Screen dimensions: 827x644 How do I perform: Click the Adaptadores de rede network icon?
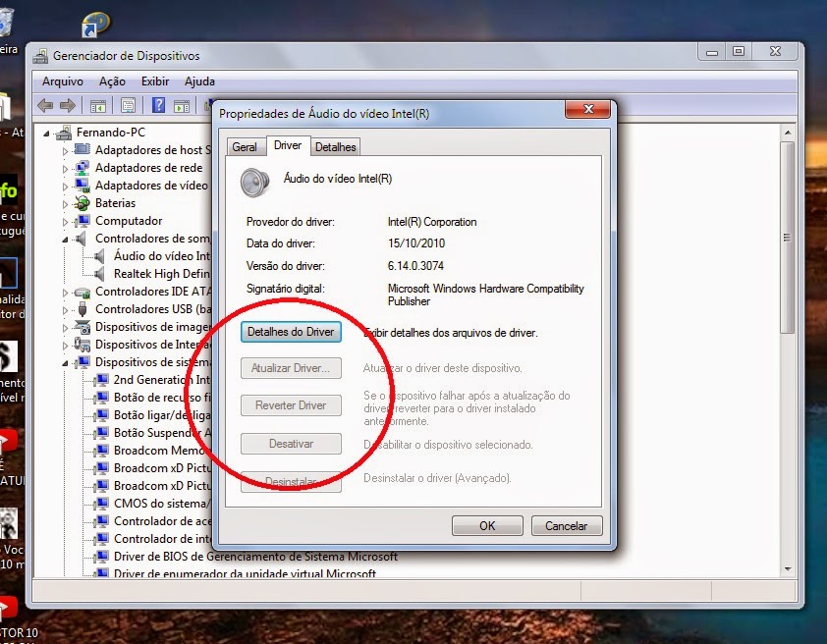[82, 168]
